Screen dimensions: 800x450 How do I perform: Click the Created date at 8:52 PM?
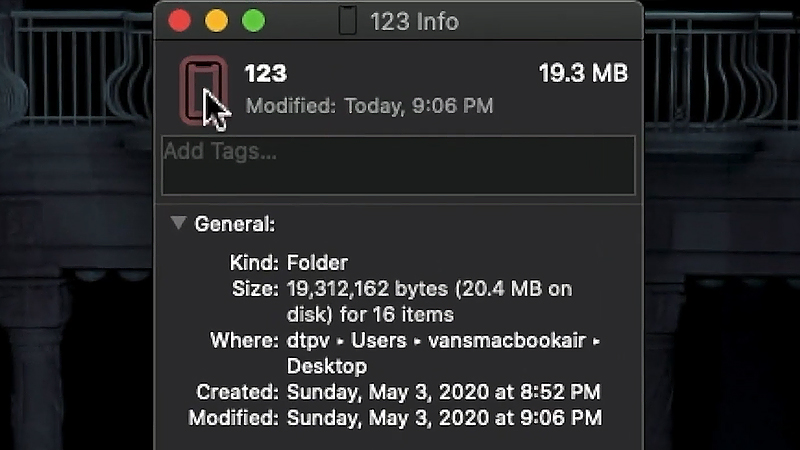coord(444,392)
